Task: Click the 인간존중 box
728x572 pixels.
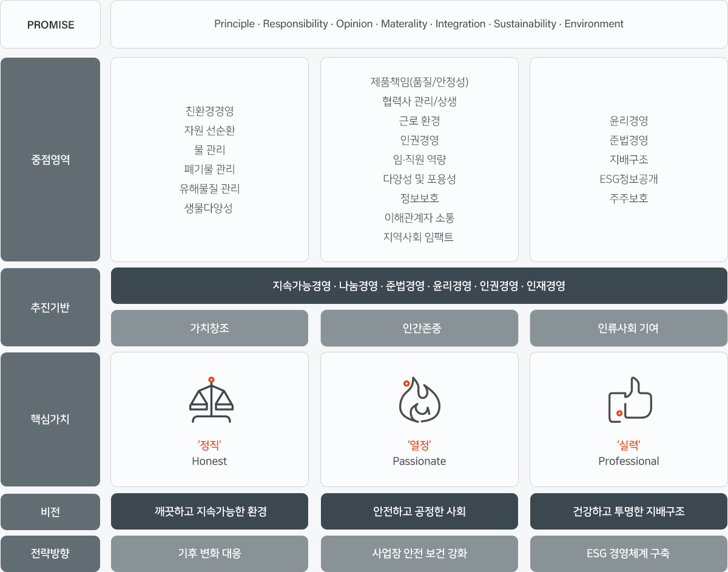Action: (x=419, y=328)
